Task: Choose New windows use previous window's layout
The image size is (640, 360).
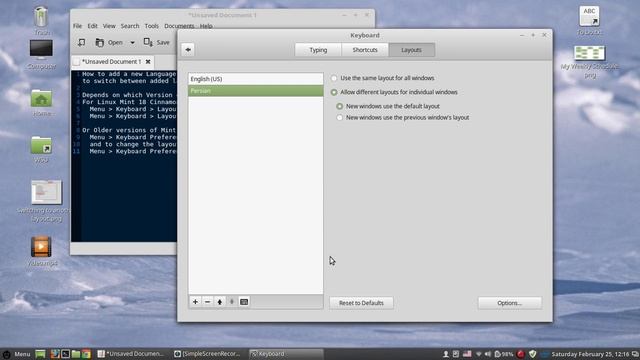Action: pos(403,118)
